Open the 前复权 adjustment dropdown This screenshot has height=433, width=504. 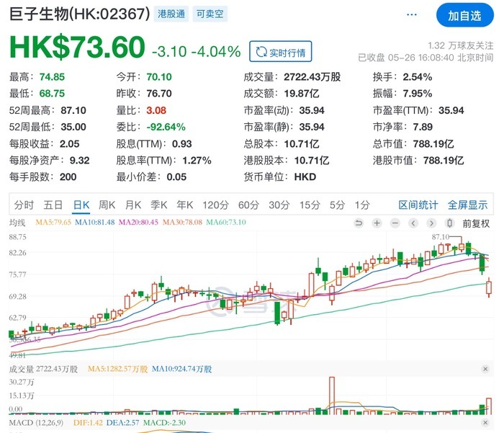tap(476, 223)
